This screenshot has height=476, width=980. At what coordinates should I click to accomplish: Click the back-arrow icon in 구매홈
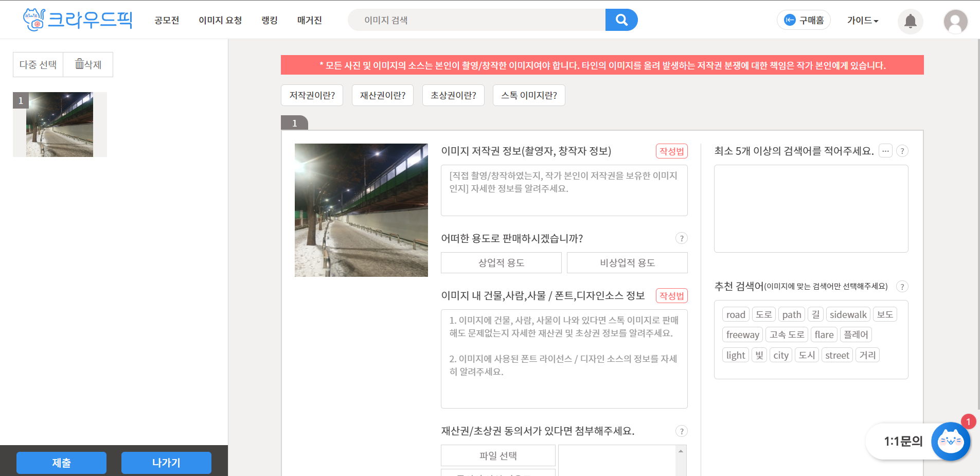[x=789, y=20]
